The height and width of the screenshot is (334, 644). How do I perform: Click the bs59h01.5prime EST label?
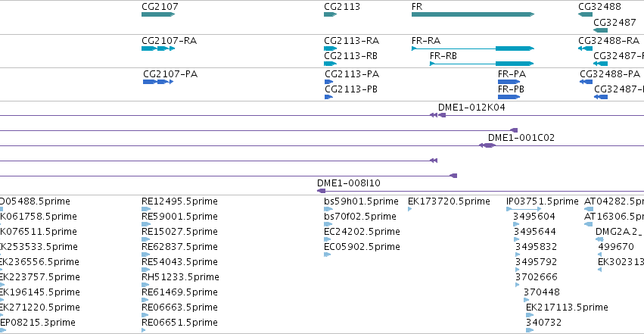point(361,201)
